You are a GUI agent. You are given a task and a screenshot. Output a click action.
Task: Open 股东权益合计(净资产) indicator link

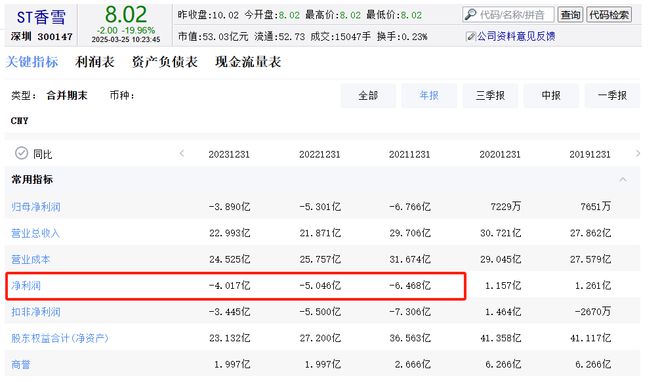(60, 338)
